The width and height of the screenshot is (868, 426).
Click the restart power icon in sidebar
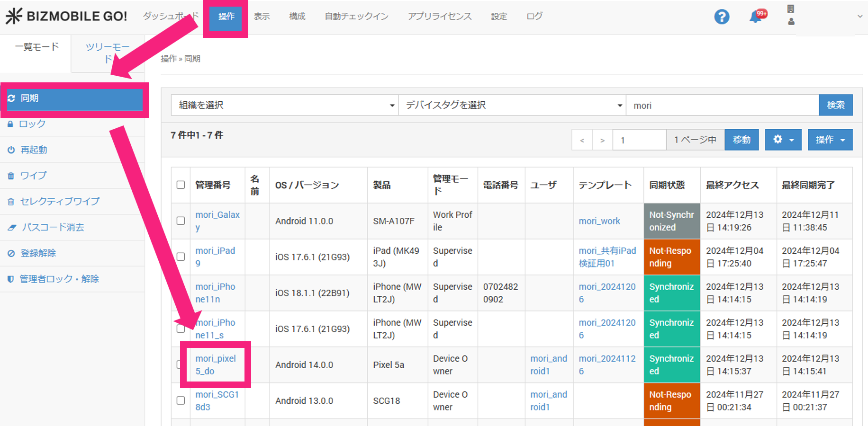(x=11, y=150)
